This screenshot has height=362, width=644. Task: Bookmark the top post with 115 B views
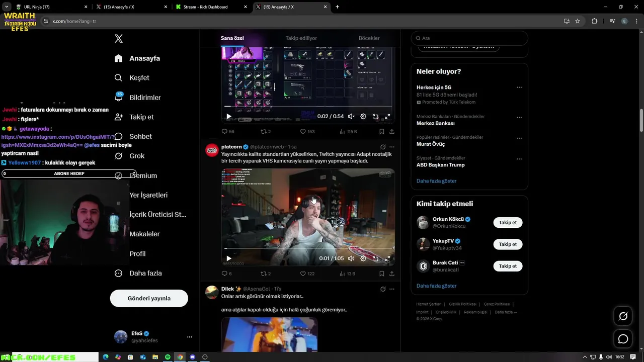point(382,132)
